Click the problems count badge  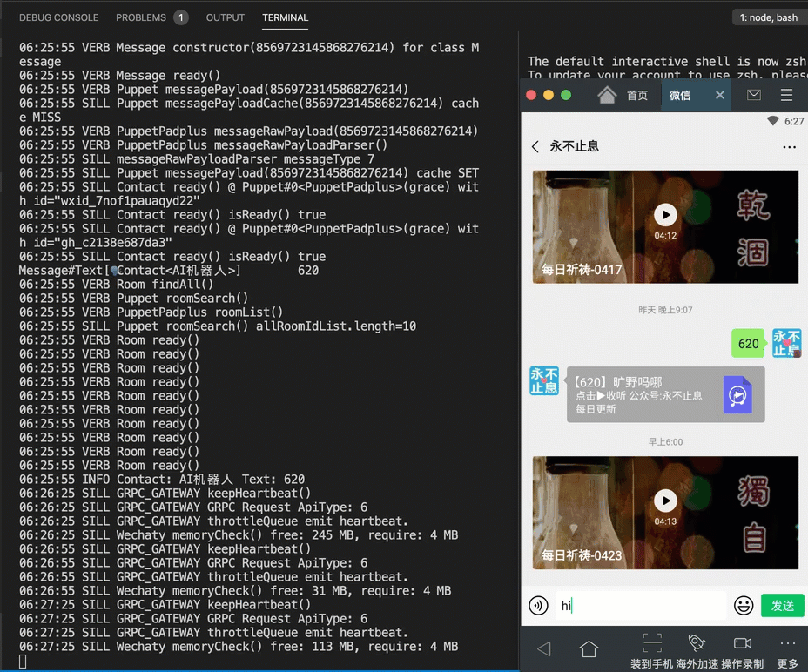click(x=181, y=17)
